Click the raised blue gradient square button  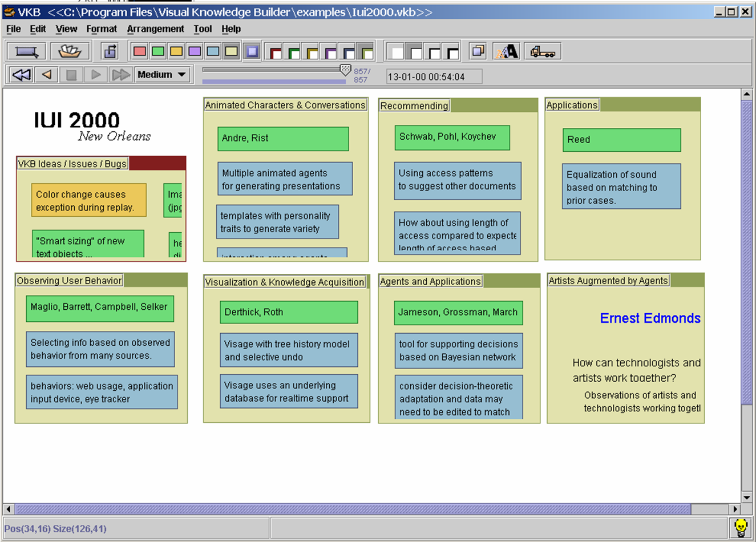(x=252, y=51)
